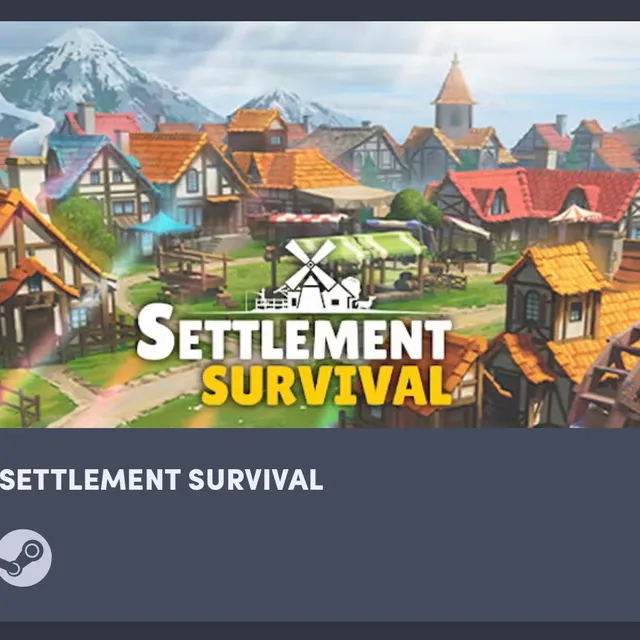The image size is (640, 640).
Task: Click the blue-roofed timber house on left
Action: click(98, 176)
